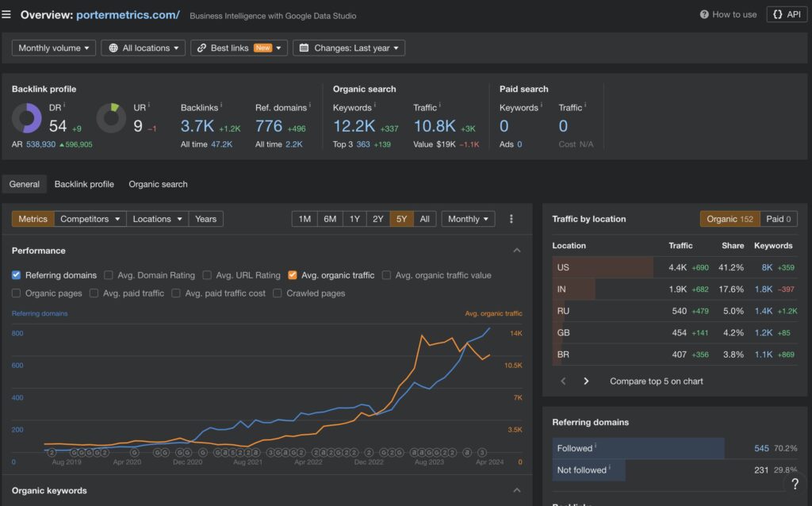Open the help question mark bubble
Image resolution: width=812 pixels, height=506 pixels.
point(795,484)
